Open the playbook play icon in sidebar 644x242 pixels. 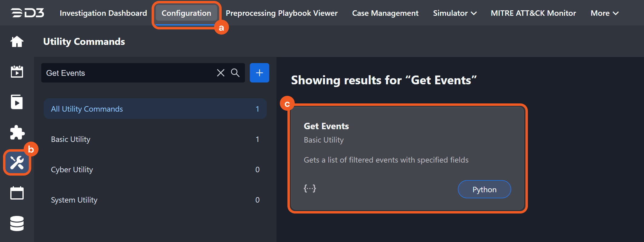click(17, 102)
